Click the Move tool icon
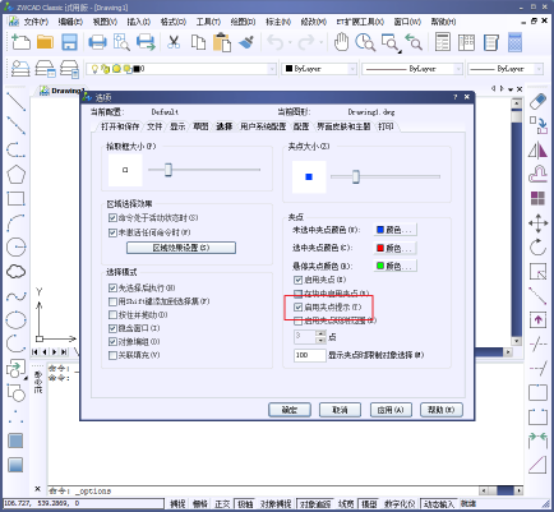The height and width of the screenshot is (512, 554). click(538, 223)
